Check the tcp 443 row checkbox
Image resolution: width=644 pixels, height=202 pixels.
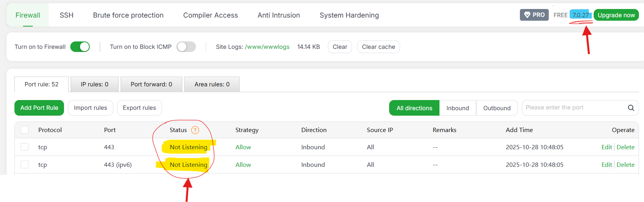[25, 147]
